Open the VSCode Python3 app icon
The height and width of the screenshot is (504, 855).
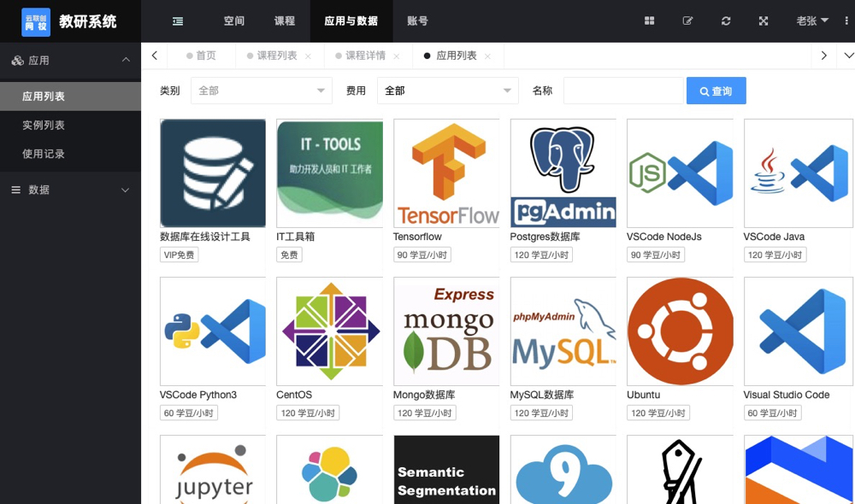[x=213, y=331]
